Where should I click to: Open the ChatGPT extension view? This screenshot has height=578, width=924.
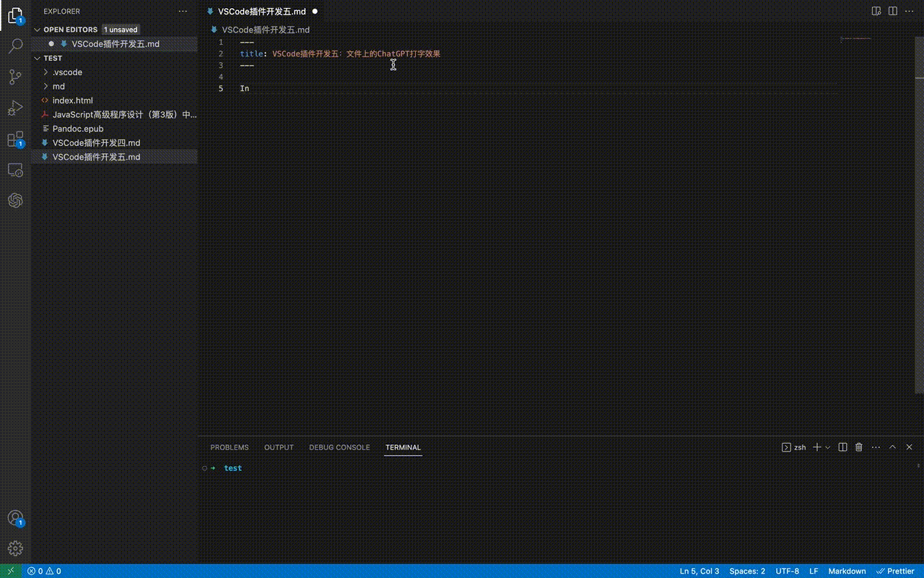pos(15,200)
